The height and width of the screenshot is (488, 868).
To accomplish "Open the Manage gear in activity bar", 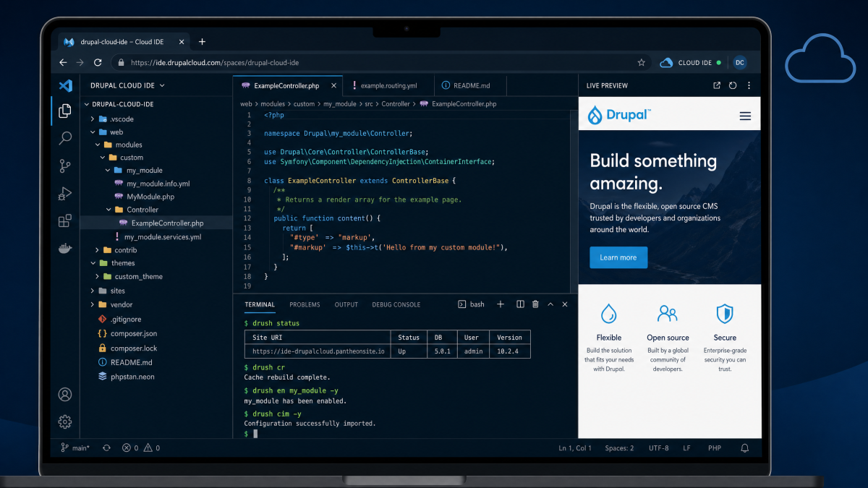I will click(65, 421).
